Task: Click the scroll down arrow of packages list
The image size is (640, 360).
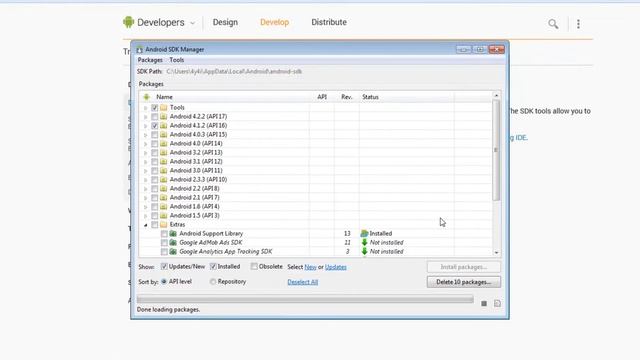Action: (x=496, y=253)
